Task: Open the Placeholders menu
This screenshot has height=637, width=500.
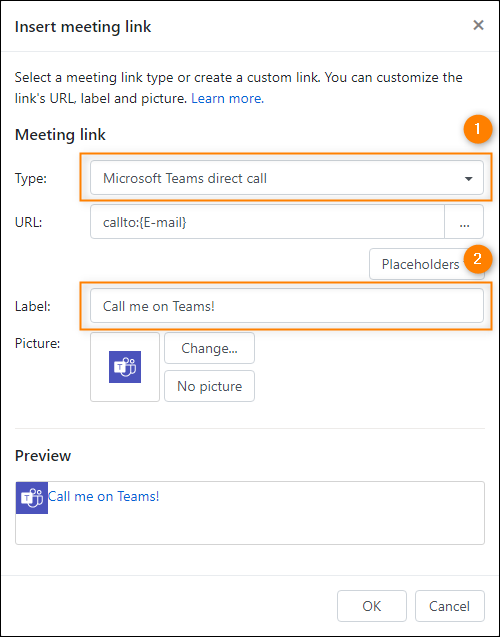Action: pyautogui.click(x=426, y=264)
